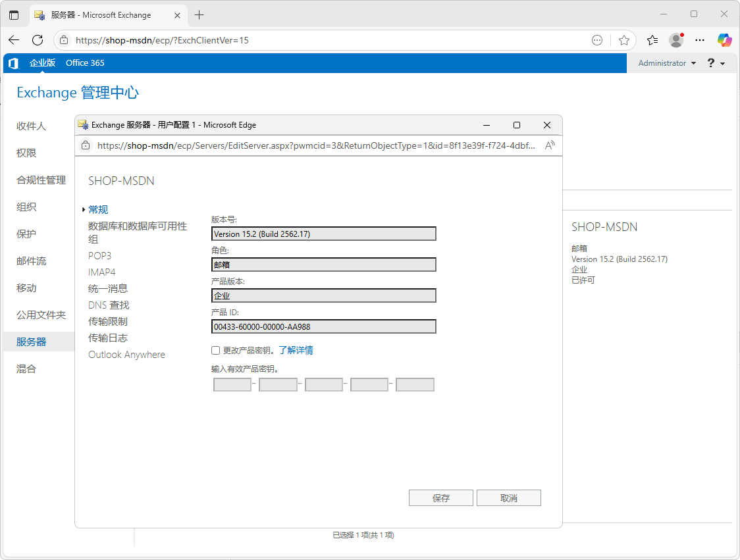Click third product key segment box
This screenshot has width=740, height=560.
[324, 384]
